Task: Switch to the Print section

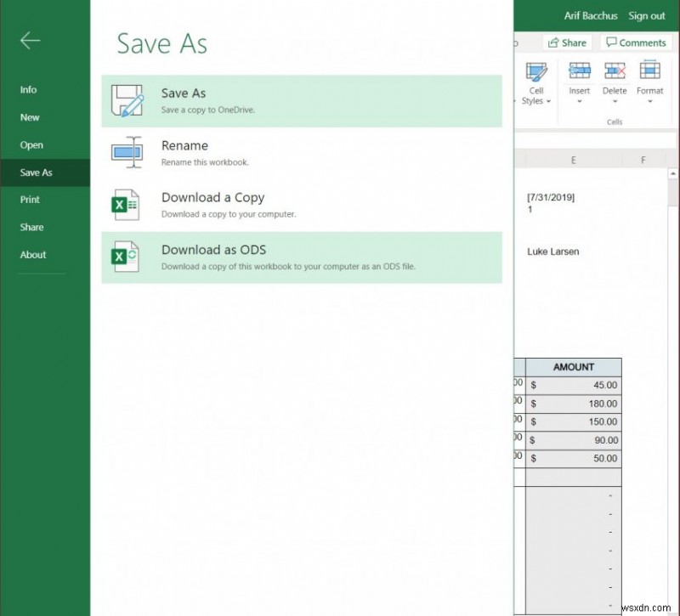Action: (x=30, y=200)
